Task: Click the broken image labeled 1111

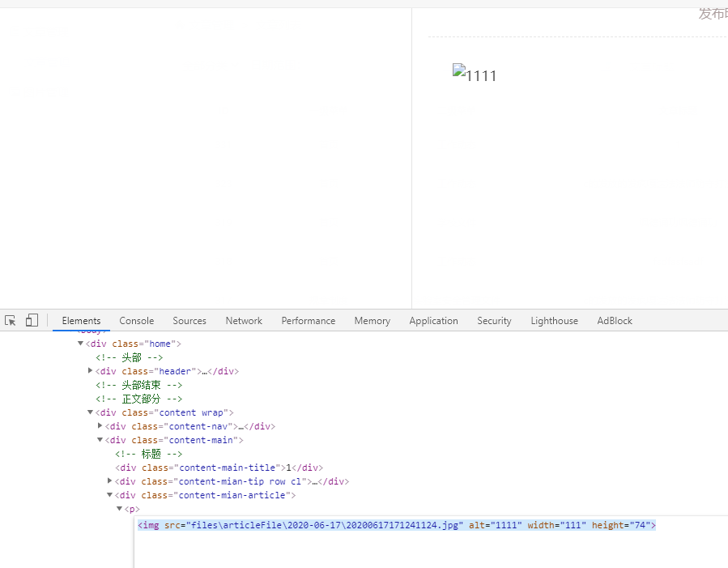Action: click(475, 75)
